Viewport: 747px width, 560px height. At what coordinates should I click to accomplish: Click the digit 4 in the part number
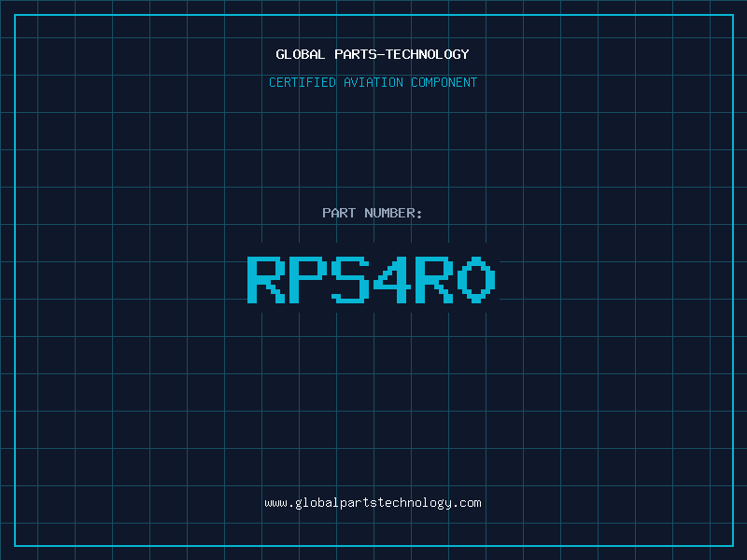[x=392, y=279]
